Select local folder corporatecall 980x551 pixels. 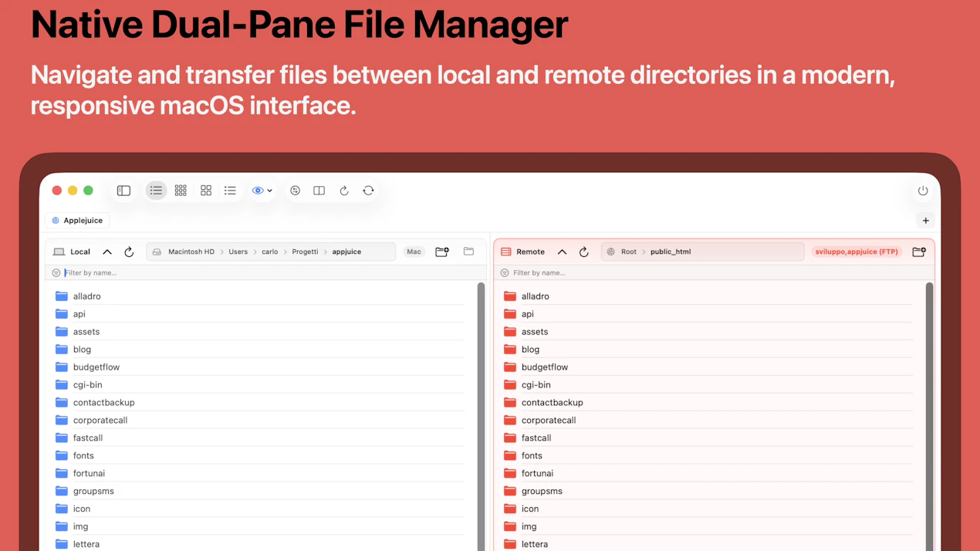click(x=260, y=421)
